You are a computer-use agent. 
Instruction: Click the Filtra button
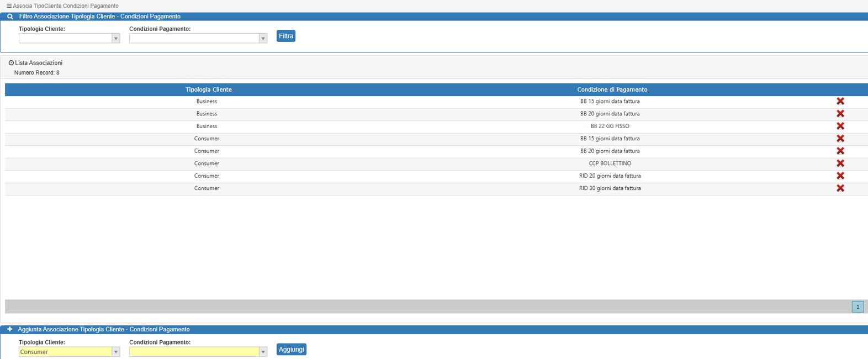coord(286,36)
